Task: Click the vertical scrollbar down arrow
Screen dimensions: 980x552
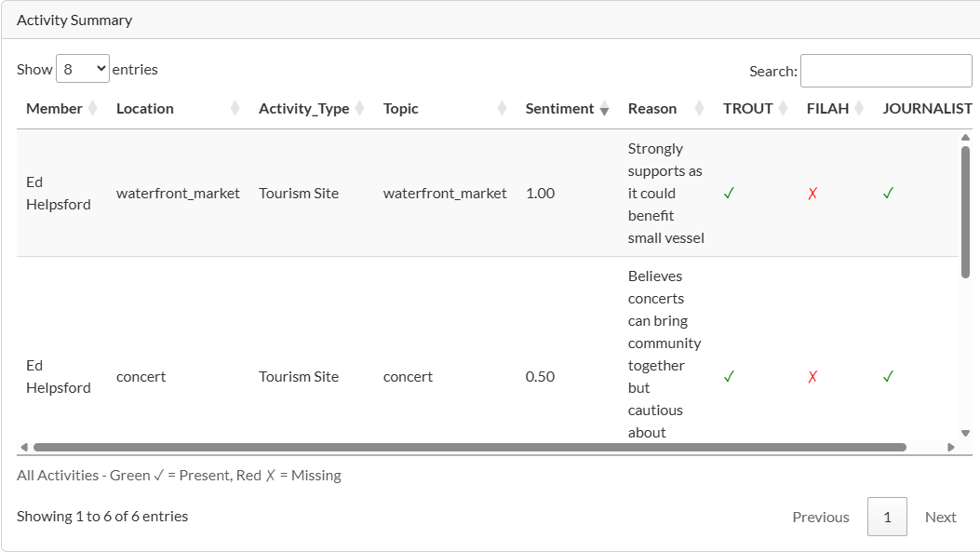Action: tap(965, 433)
